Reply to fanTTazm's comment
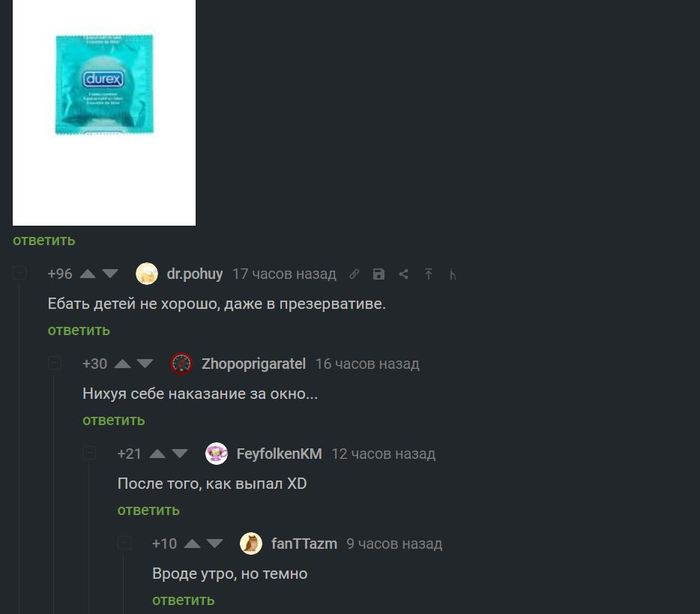 183,600
